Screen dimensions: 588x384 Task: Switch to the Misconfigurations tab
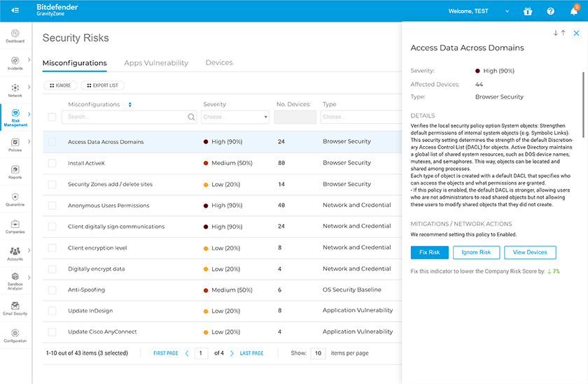pos(75,63)
